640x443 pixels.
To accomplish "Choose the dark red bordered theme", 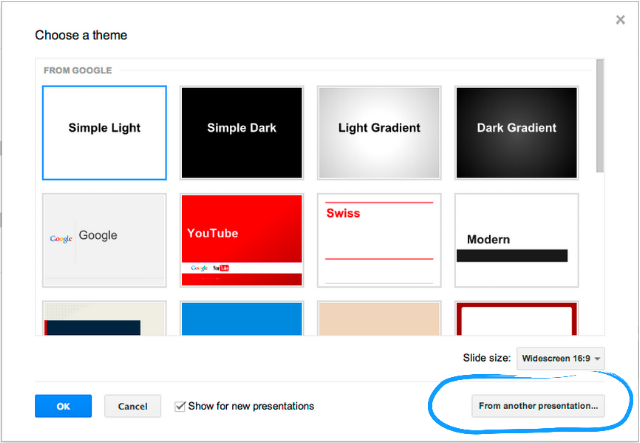I will [517, 318].
